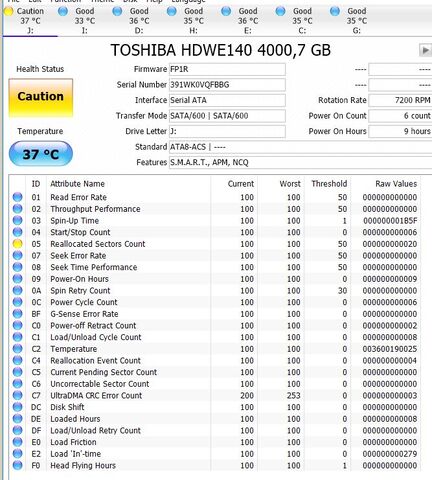
Task: Click the status orb for Spin Retry Count
Action: (17, 290)
